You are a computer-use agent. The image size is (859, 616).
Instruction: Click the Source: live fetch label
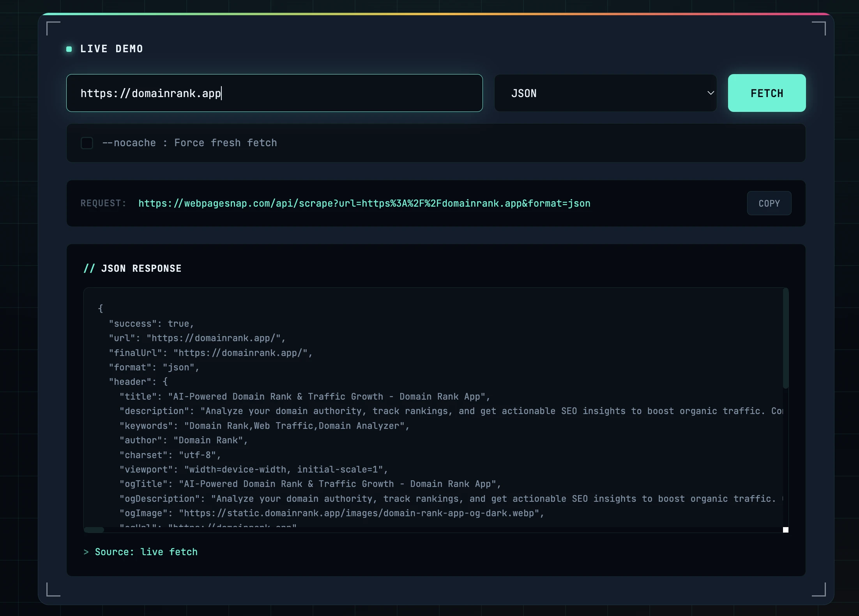[146, 552]
